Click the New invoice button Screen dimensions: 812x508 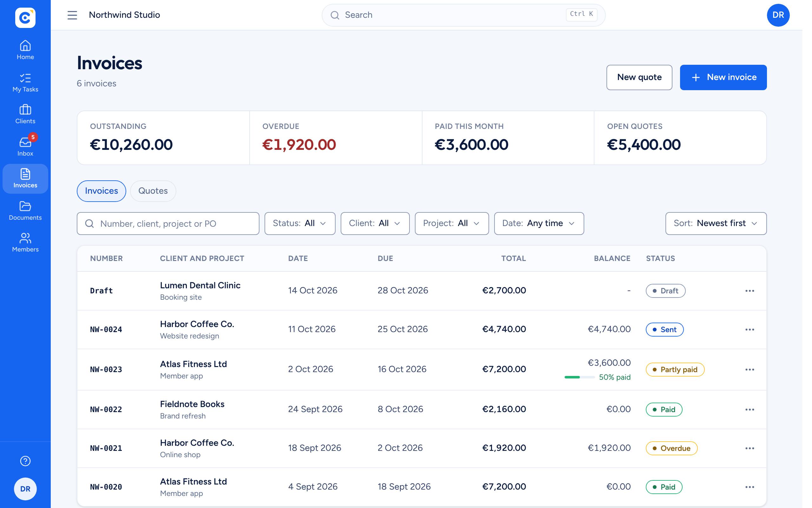[x=723, y=77]
